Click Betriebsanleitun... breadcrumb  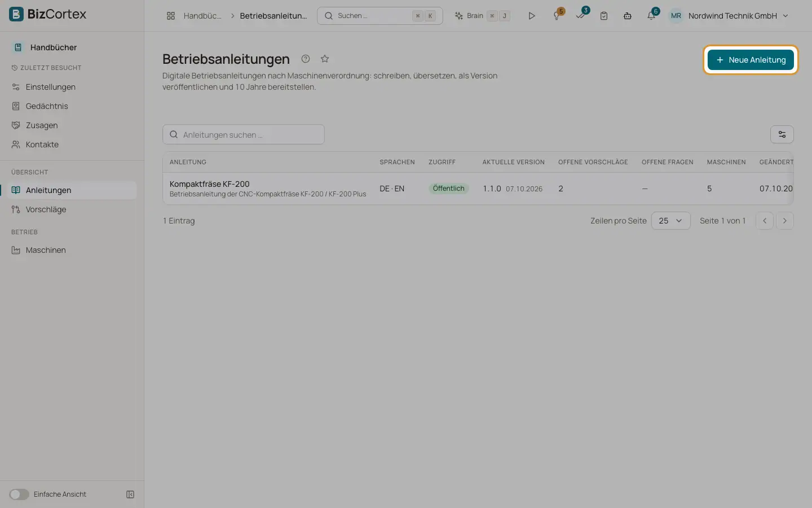pyautogui.click(x=273, y=16)
